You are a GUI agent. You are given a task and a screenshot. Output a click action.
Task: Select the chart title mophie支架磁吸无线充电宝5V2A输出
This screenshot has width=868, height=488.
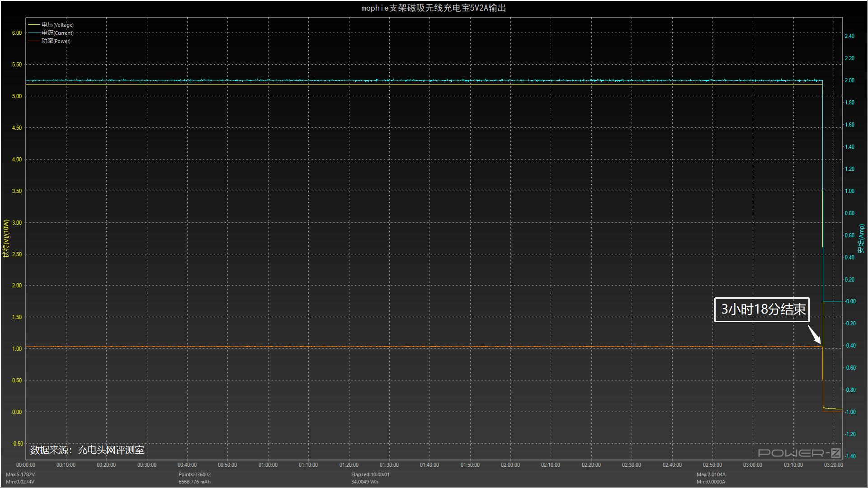click(433, 8)
